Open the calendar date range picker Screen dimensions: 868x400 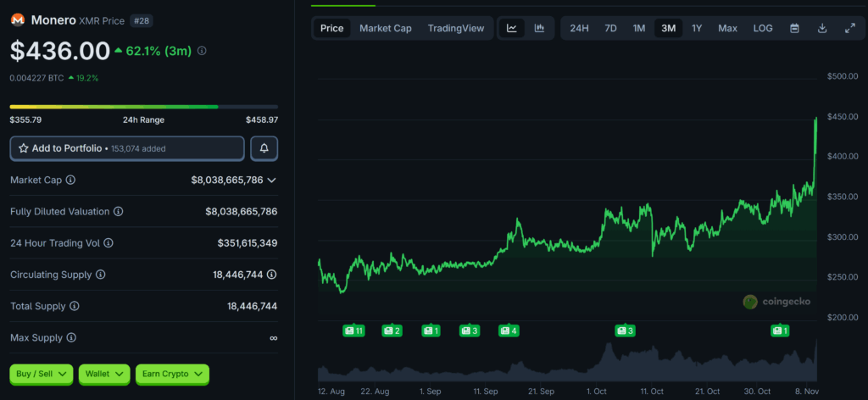click(x=794, y=28)
